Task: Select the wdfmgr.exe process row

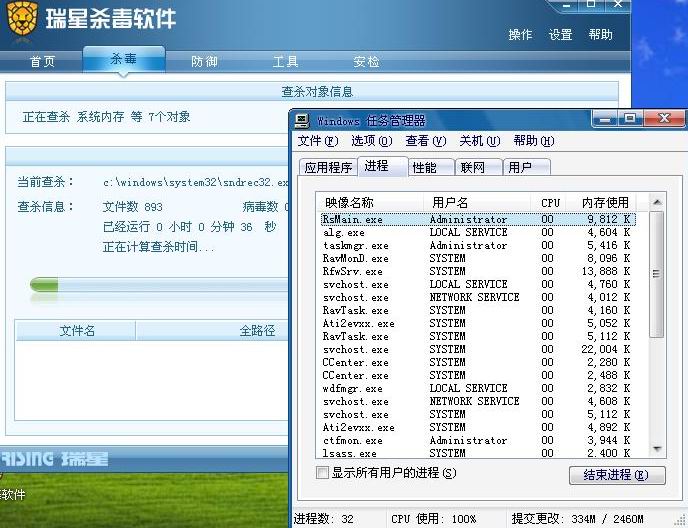Action: point(478,388)
